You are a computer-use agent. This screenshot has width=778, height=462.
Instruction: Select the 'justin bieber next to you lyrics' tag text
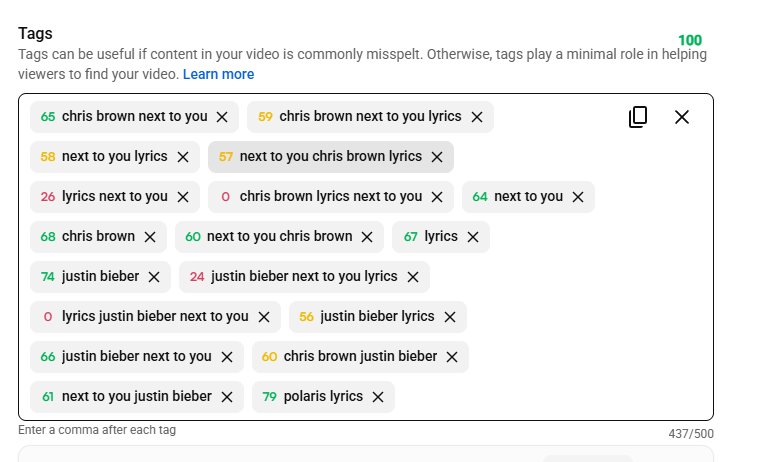pos(304,276)
